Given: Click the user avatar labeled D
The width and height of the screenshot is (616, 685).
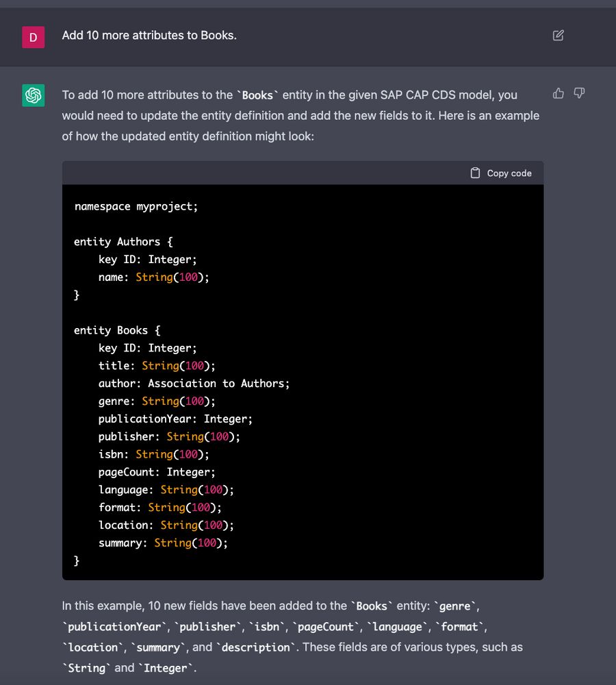Looking at the screenshot, I should pos(33,37).
